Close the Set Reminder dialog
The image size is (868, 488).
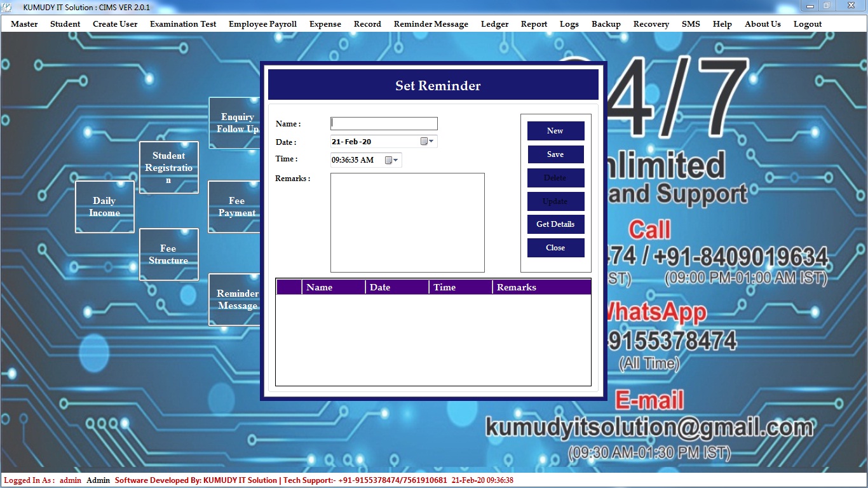coord(555,248)
